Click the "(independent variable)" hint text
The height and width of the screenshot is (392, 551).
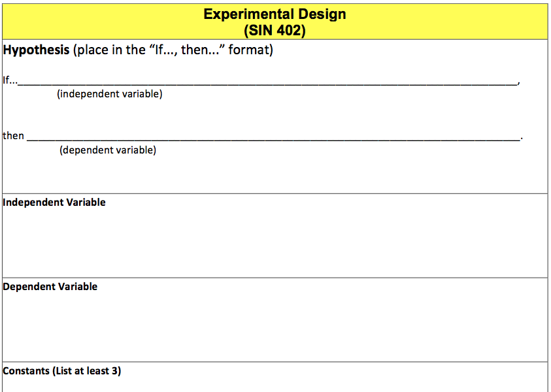point(110,94)
